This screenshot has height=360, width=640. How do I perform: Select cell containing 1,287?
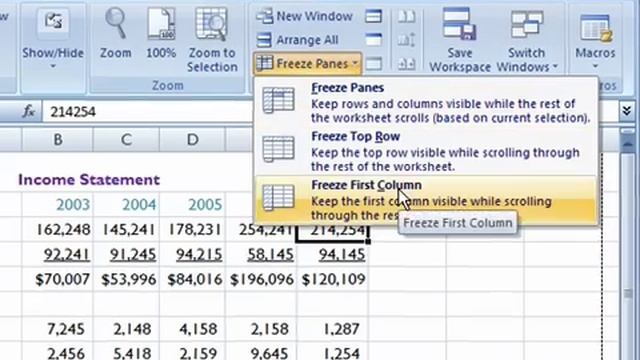[333, 329]
